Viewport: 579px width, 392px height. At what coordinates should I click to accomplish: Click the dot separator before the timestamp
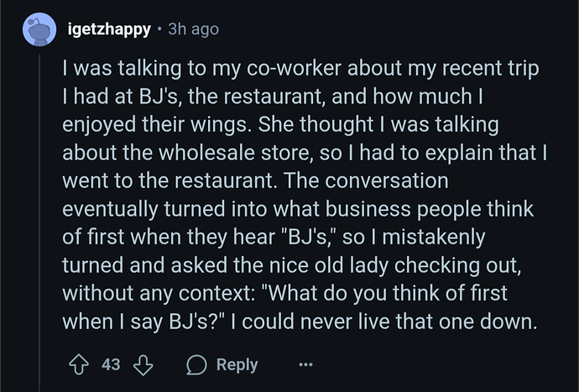point(159,29)
